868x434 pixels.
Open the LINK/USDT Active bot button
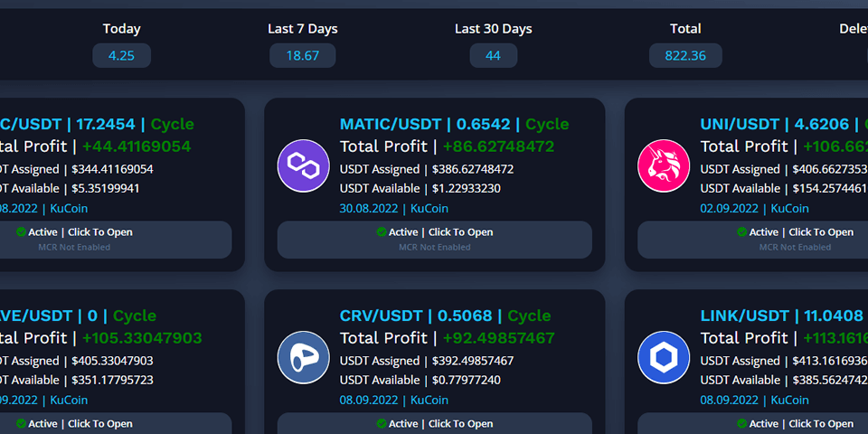753,423
